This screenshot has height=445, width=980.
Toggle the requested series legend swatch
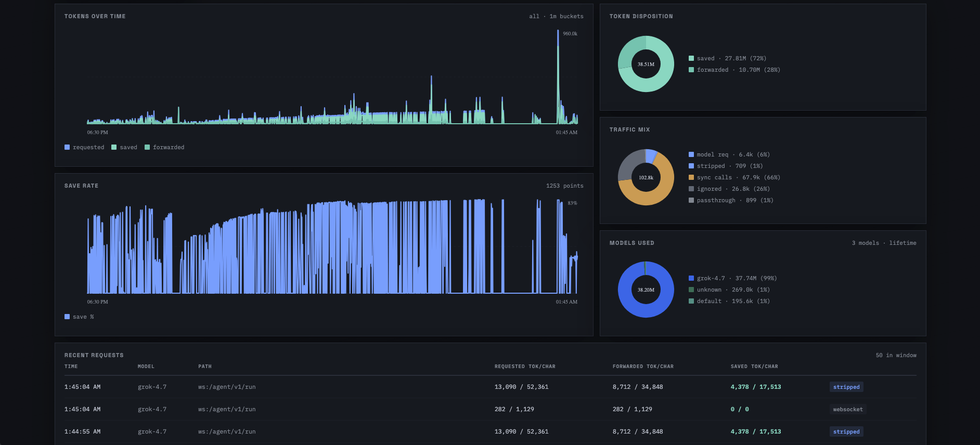[67, 147]
